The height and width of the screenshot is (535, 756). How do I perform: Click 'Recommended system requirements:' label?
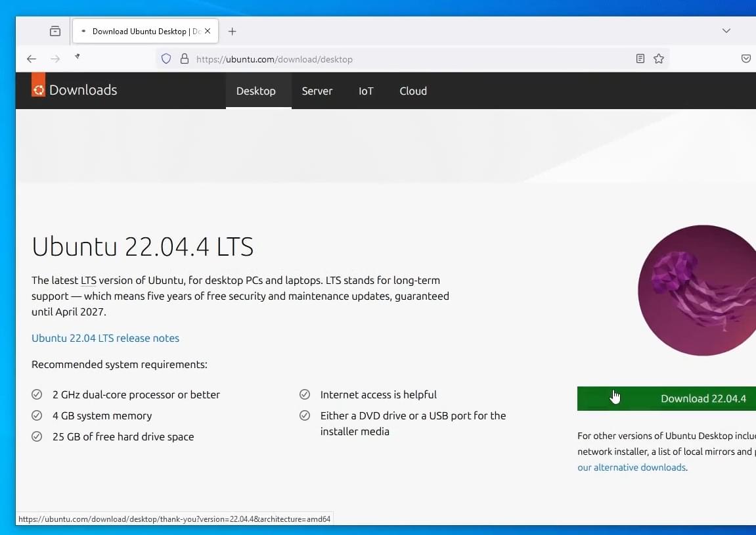click(x=119, y=365)
